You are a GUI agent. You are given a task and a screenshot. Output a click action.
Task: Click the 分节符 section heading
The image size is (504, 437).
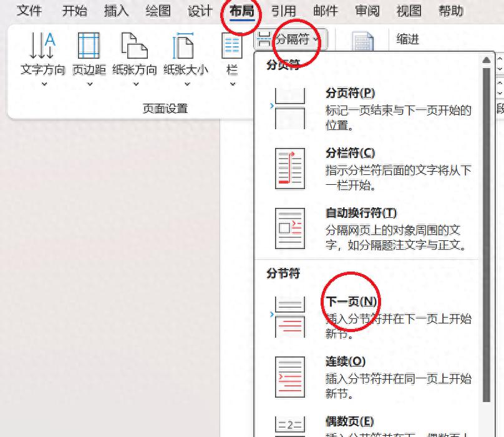click(283, 273)
